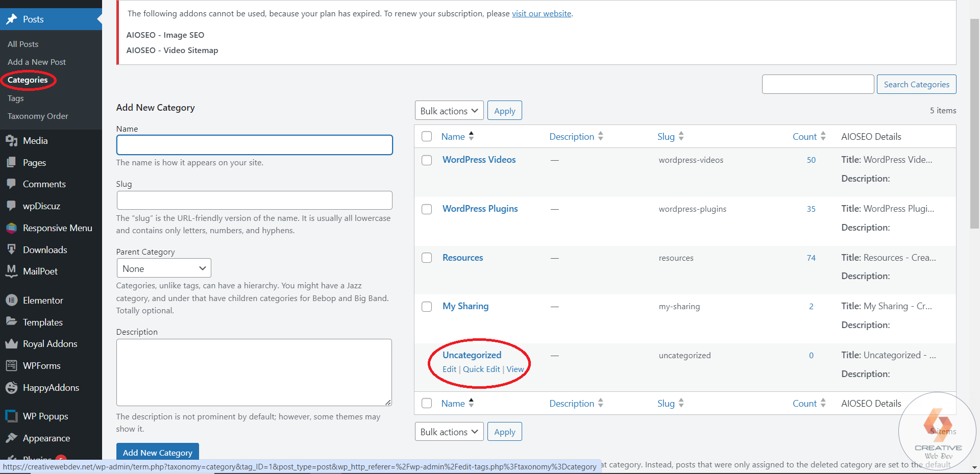
Task: Click bottom footer Description sort arrows
Action: 601,403
